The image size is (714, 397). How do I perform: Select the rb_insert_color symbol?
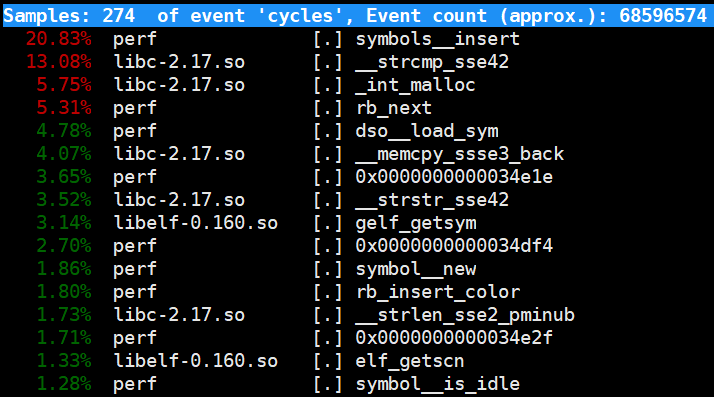click(x=438, y=292)
